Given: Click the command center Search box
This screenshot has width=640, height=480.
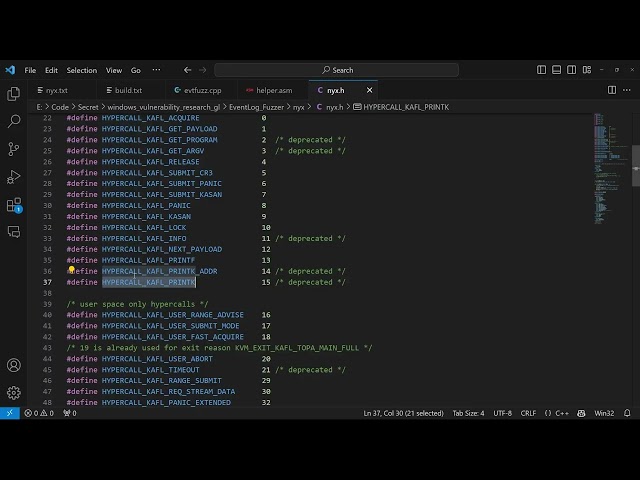Looking at the screenshot, I should pyautogui.click(x=336, y=70).
